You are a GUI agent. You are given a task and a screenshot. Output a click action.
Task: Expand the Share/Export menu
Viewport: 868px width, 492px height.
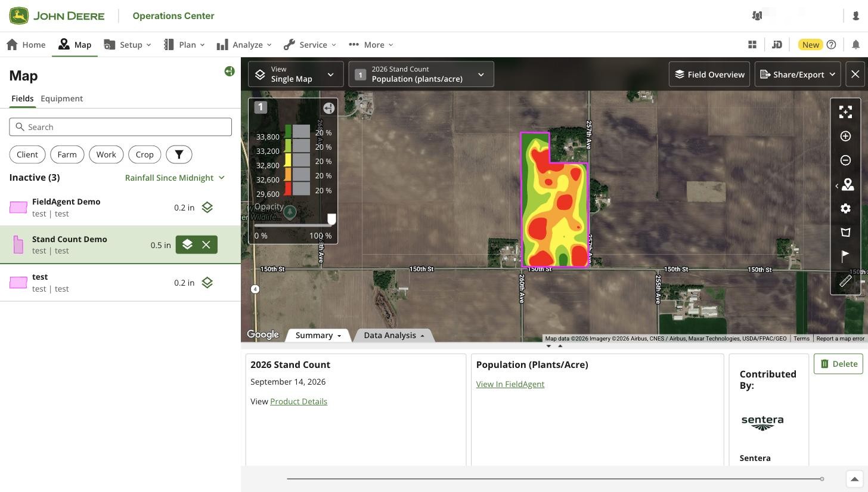(x=798, y=75)
